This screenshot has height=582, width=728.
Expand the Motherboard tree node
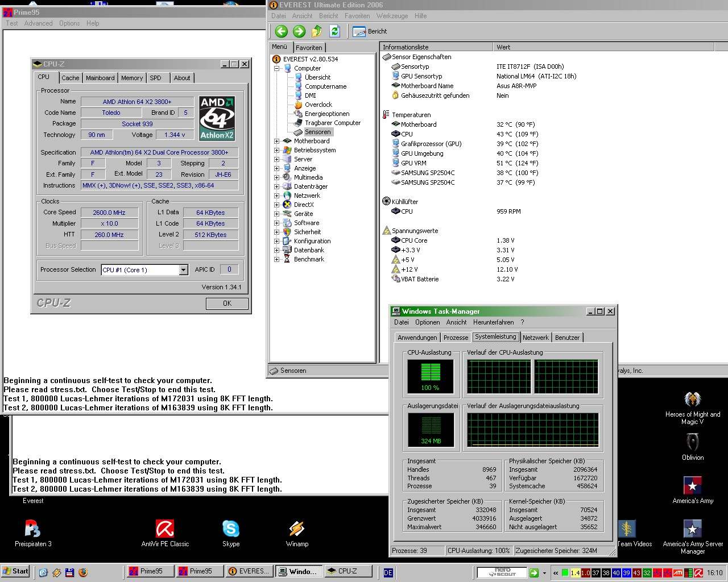click(x=277, y=141)
